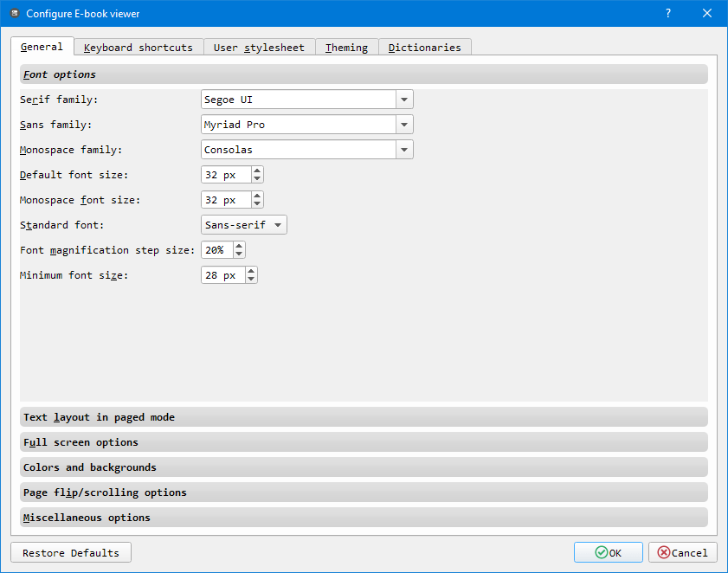Click the help question mark icon
728x573 pixels.
tap(667, 13)
